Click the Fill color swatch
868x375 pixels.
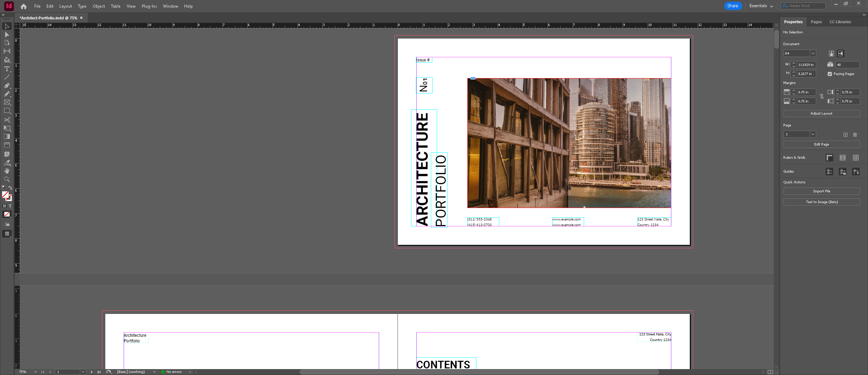click(x=5, y=195)
